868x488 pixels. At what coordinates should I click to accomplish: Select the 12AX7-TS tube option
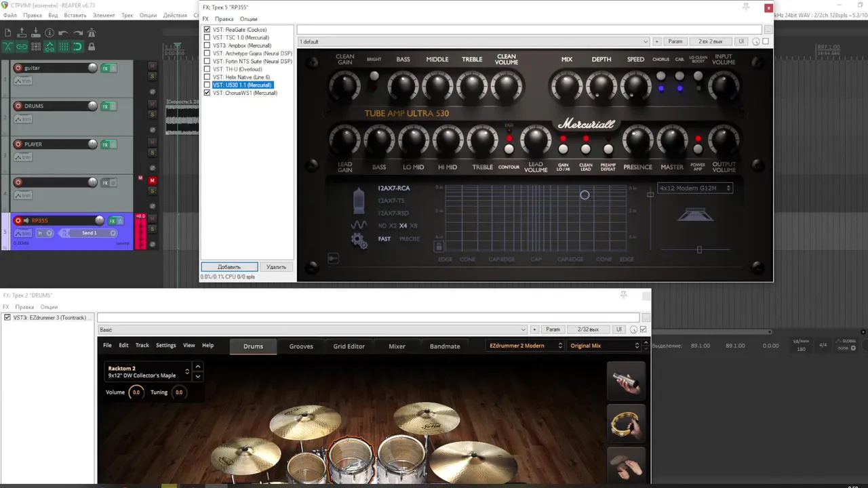click(393, 201)
